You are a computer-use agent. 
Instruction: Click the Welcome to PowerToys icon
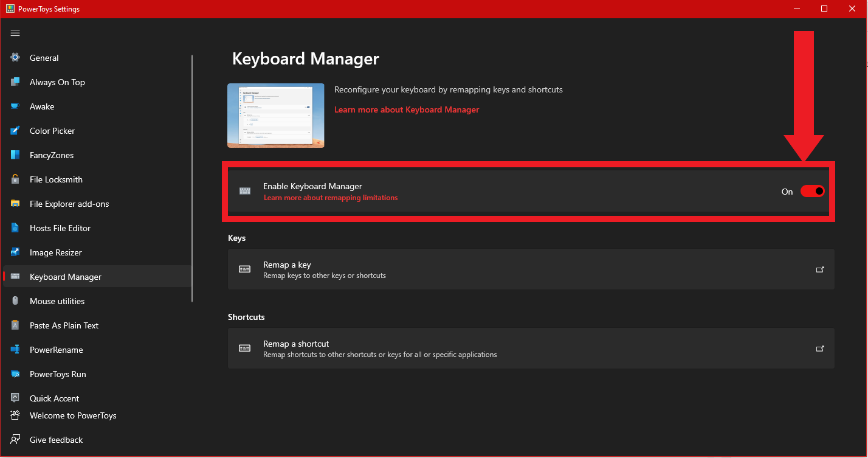[x=15, y=415]
